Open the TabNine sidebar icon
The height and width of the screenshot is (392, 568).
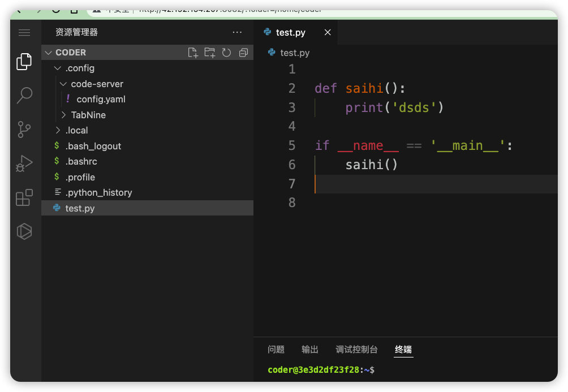(24, 231)
